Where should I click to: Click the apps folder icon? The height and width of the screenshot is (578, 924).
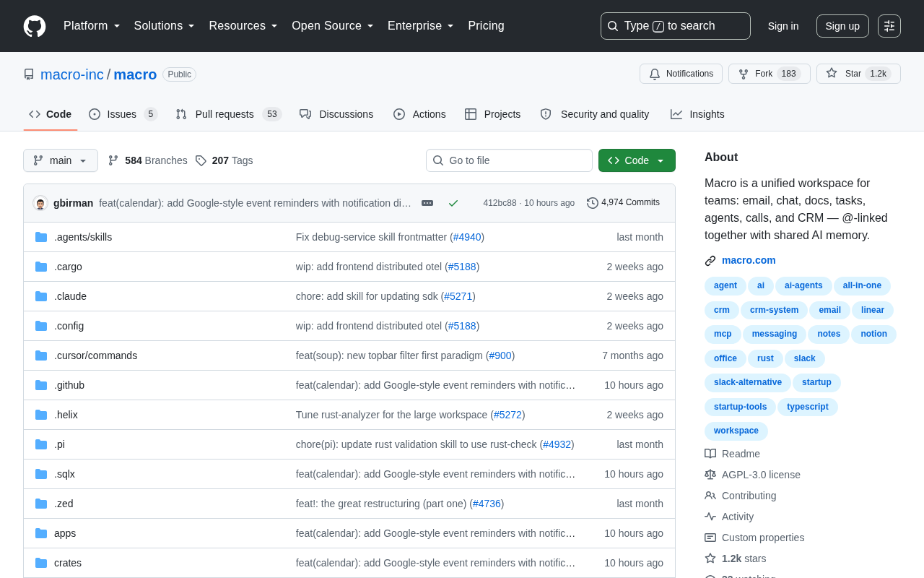point(41,533)
